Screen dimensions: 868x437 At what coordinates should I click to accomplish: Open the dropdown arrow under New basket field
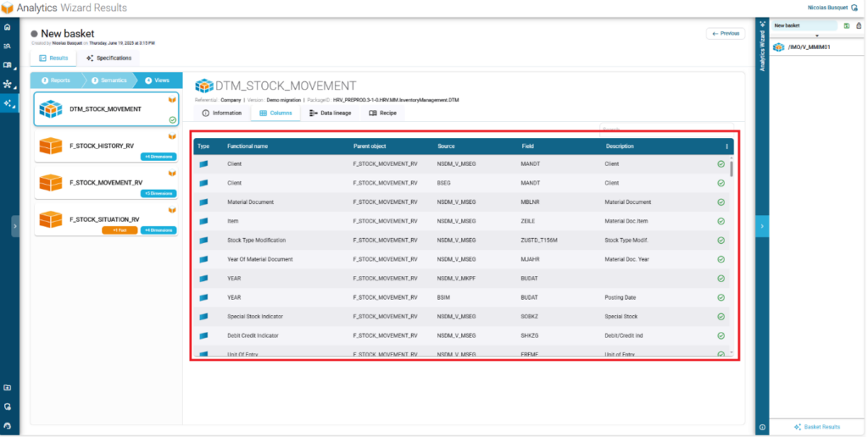[816, 36]
